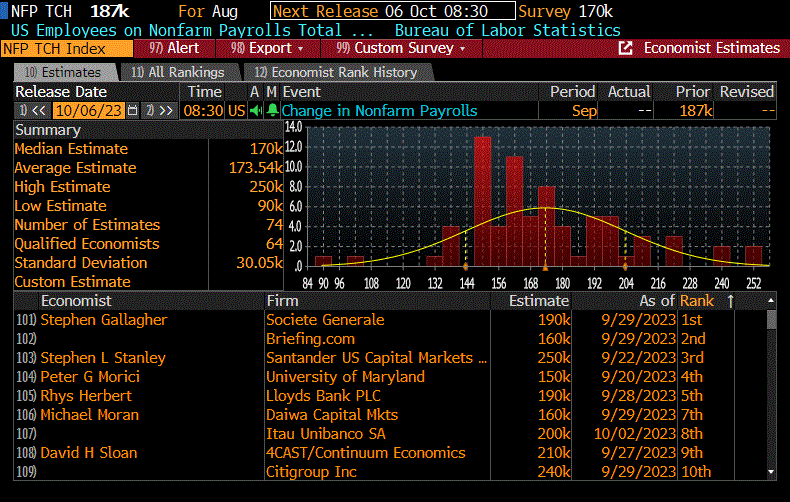Click the NFP TCH Index field

[67, 49]
